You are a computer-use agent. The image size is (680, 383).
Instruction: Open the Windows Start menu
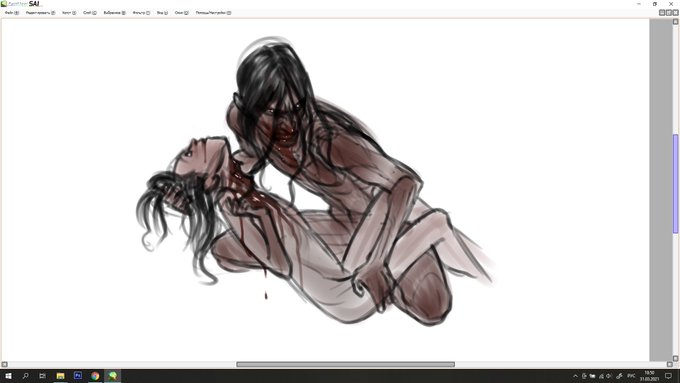(x=8, y=376)
